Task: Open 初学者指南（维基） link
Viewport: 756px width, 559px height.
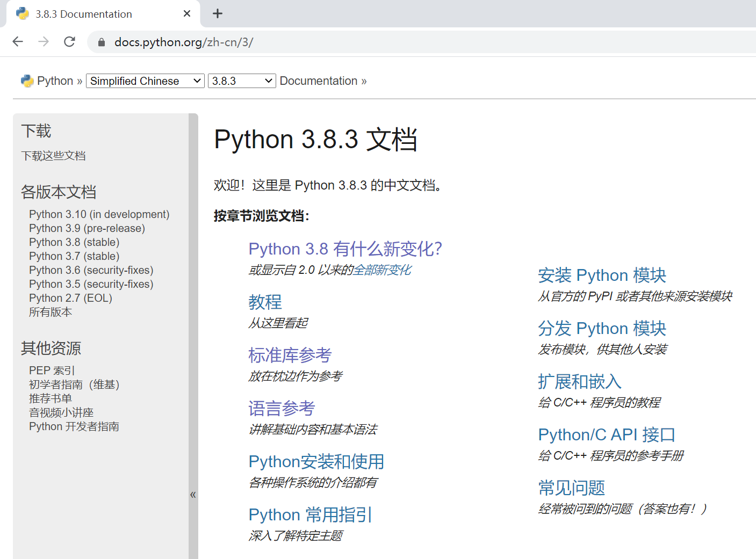Action: tap(74, 384)
